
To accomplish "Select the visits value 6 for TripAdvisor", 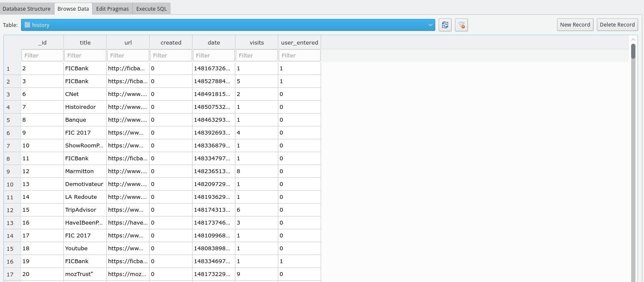I will pos(257,210).
